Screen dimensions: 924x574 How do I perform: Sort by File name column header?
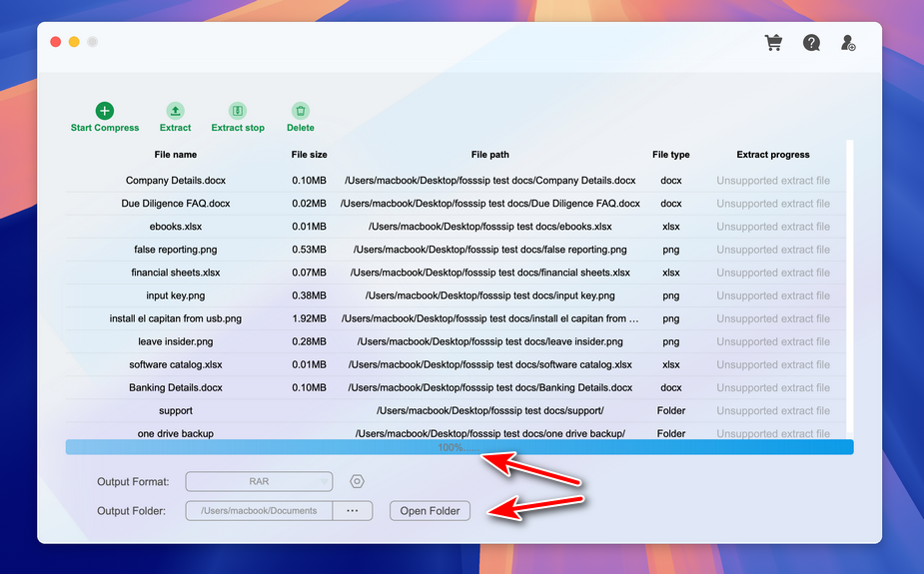[176, 155]
